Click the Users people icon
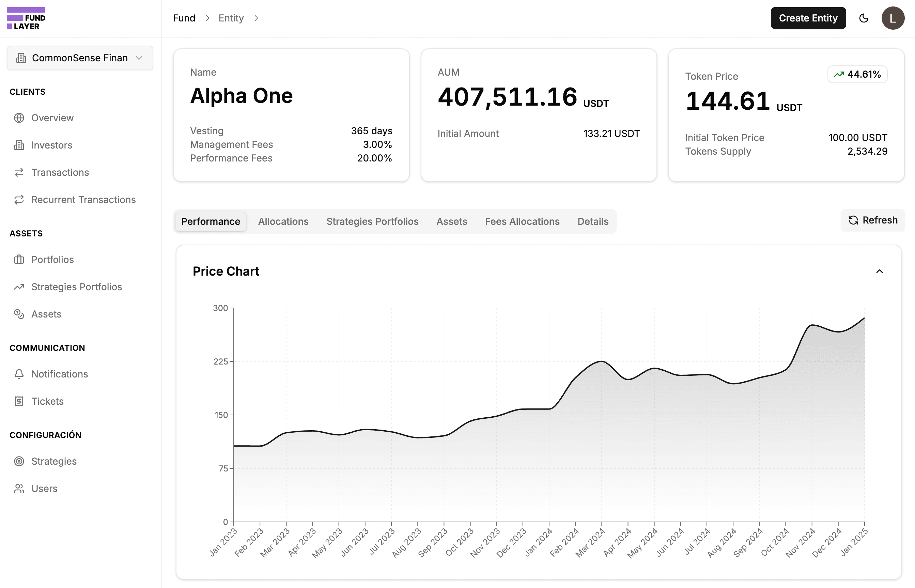Viewport: 915px width, 588px height. (x=19, y=489)
